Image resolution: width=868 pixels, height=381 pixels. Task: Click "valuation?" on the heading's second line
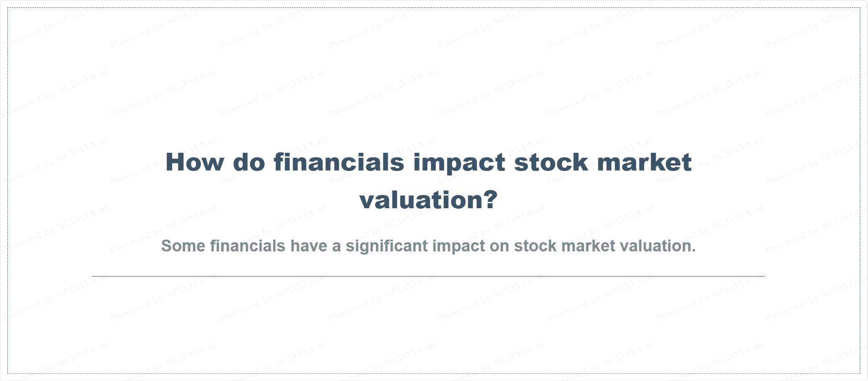pos(428,200)
